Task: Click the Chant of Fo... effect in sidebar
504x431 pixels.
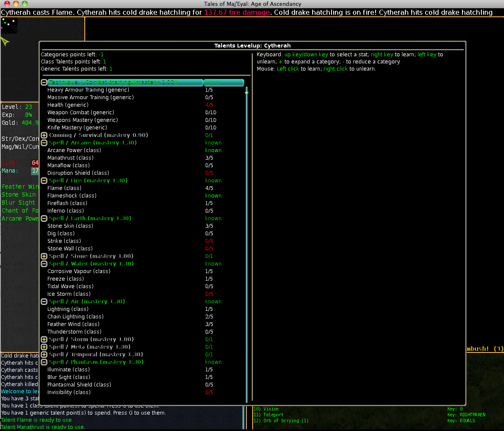Action: pos(20,210)
